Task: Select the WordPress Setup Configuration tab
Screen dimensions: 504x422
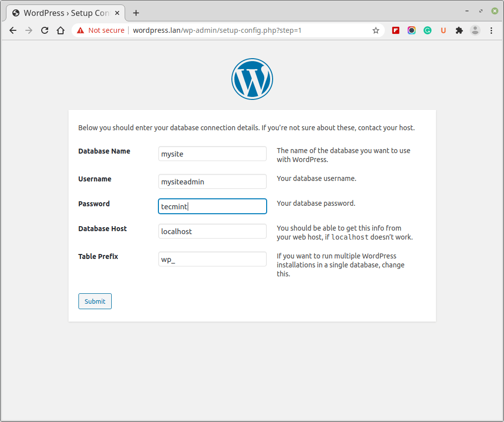Action: point(66,13)
